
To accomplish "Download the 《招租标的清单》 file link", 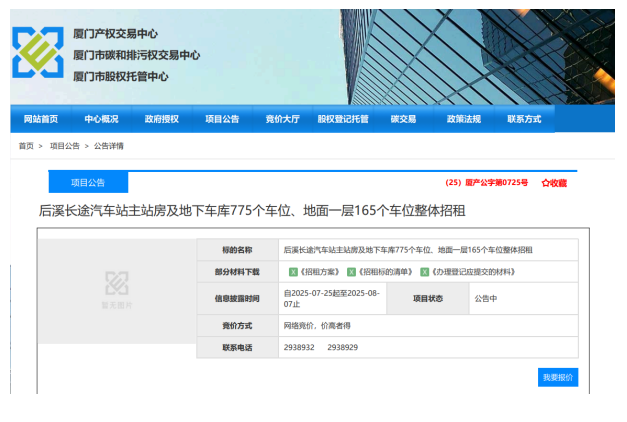I will [384, 271].
